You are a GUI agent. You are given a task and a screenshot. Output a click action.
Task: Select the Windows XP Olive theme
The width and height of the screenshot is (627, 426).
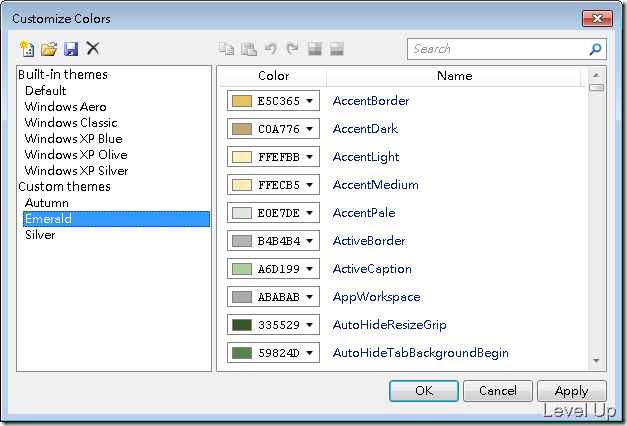coord(76,155)
